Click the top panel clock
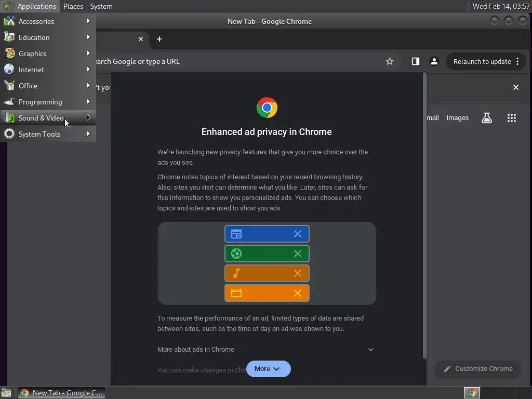Screen dimensions: 532x399 click(x=501, y=6)
